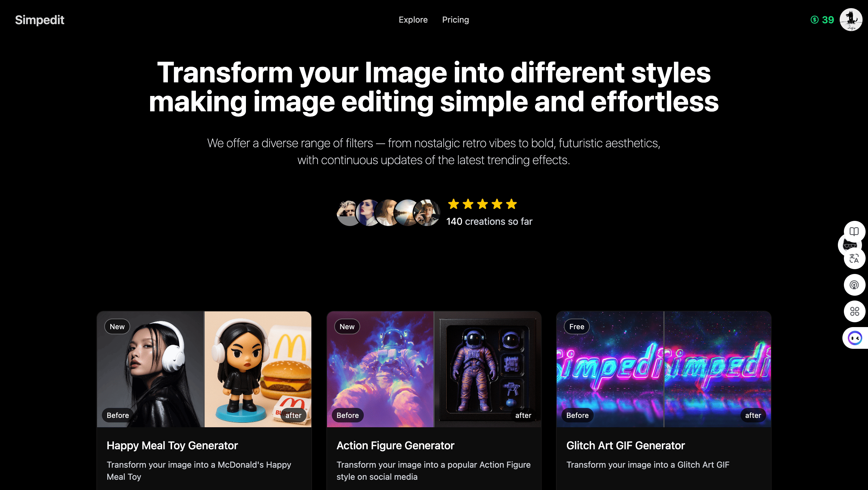The width and height of the screenshot is (868, 490).
Task: Click the New badge on the Happy Meal card
Action: click(x=117, y=326)
